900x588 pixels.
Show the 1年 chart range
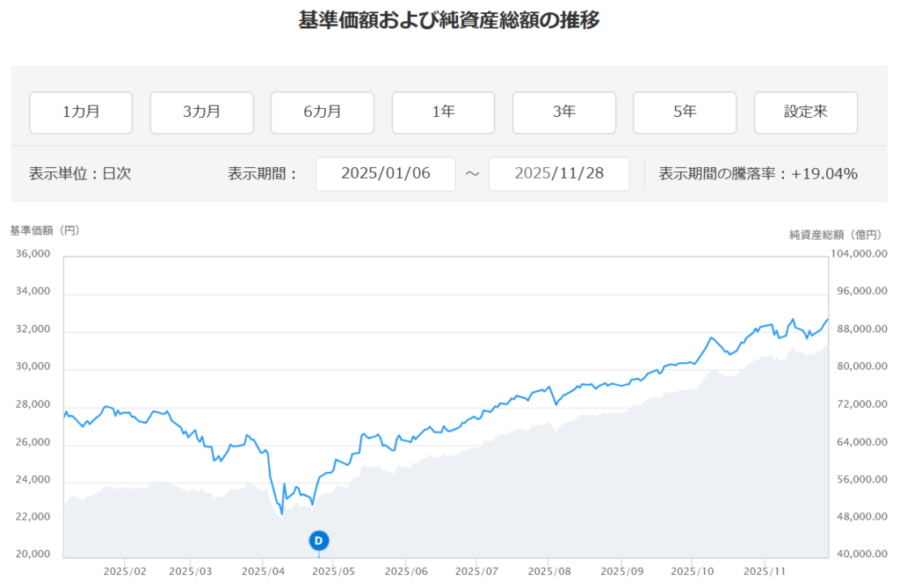(443, 113)
